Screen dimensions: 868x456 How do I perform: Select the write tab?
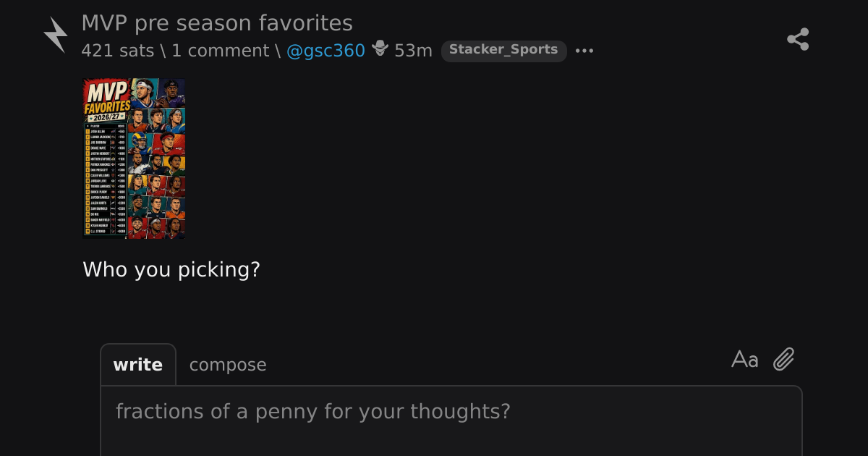coord(138,365)
